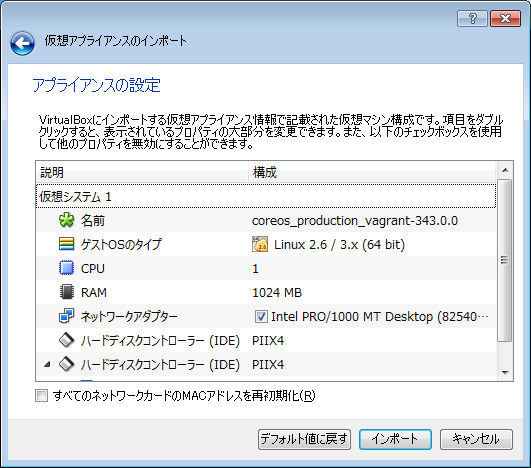Close the import appliance dialog
The width and height of the screenshot is (531, 468).
(x=505, y=18)
